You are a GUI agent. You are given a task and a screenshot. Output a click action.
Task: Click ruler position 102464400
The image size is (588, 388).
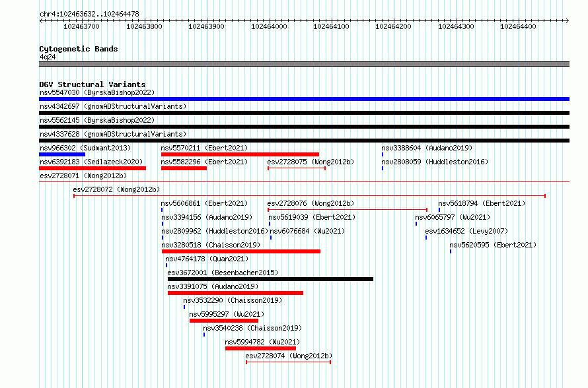pyautogui.click(x=518, y=26)
